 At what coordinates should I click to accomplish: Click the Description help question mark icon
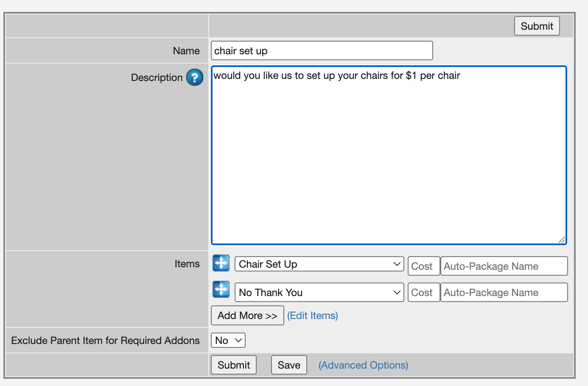pyautogui.click(x=195, y=77)
